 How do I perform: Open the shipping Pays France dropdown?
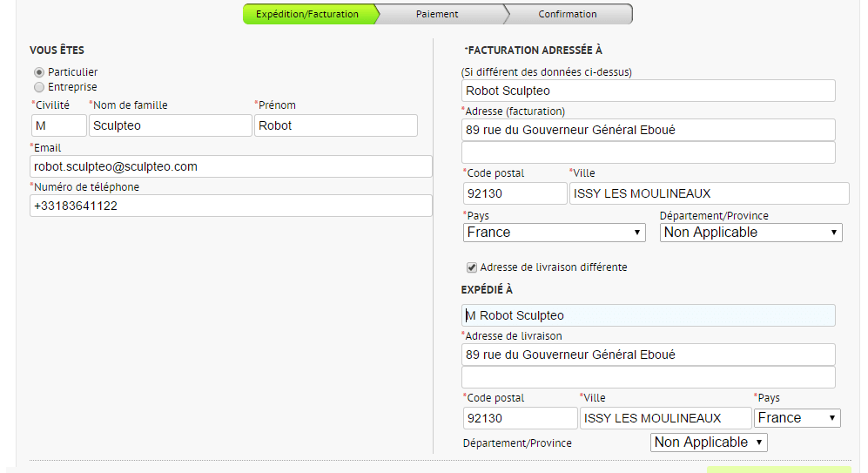tap(797, 418)
